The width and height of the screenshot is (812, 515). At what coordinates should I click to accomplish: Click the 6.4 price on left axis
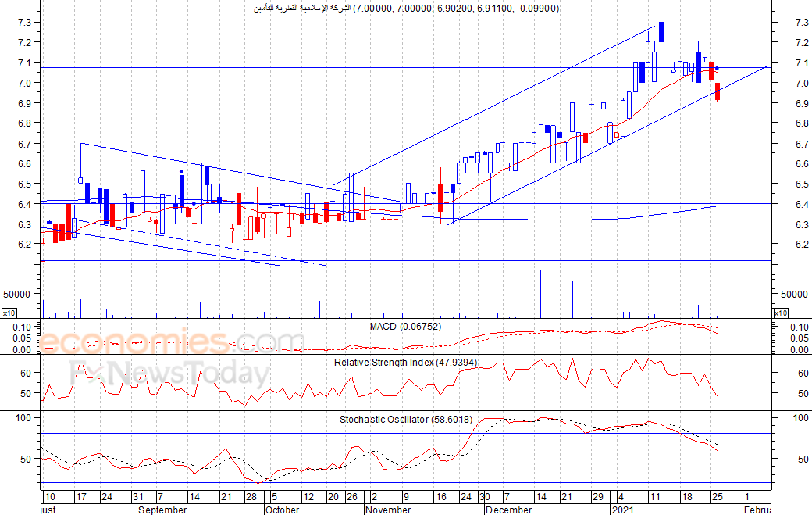(x=25, y=204)
